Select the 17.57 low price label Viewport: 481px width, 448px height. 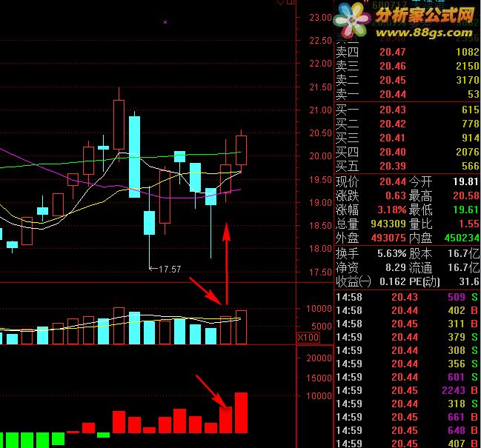click(170, 270)
